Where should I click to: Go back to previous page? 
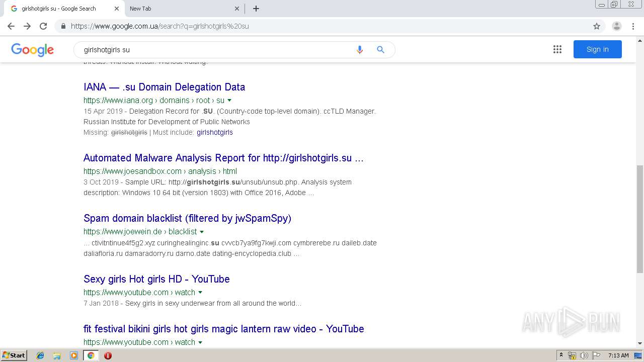[x=11, y=26]
